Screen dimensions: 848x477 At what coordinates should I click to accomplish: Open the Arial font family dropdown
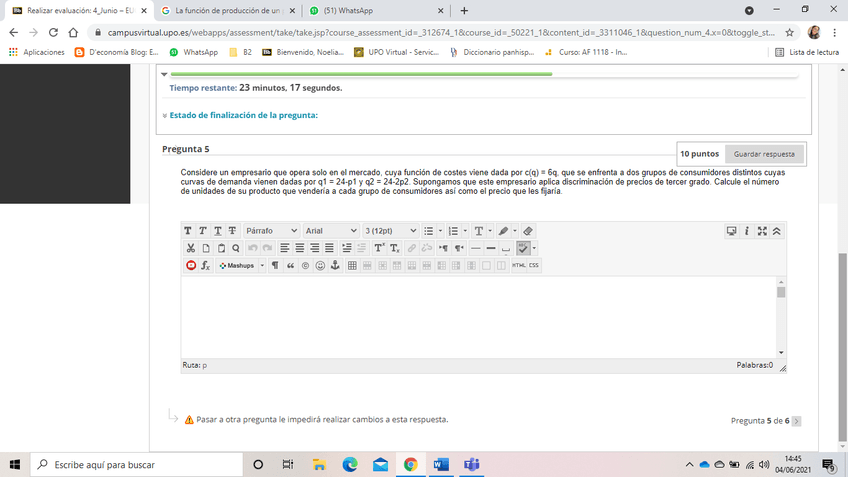[x=329, y=231]
